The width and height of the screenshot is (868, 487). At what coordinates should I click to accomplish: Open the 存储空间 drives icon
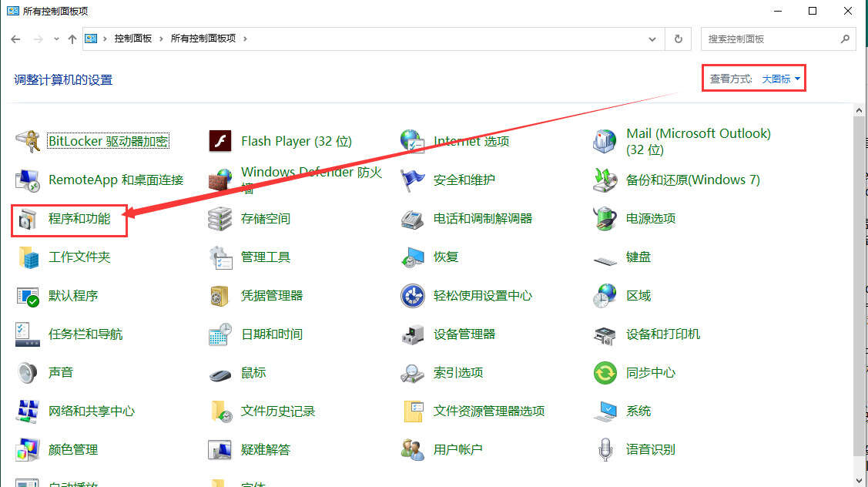pos(220,219)
